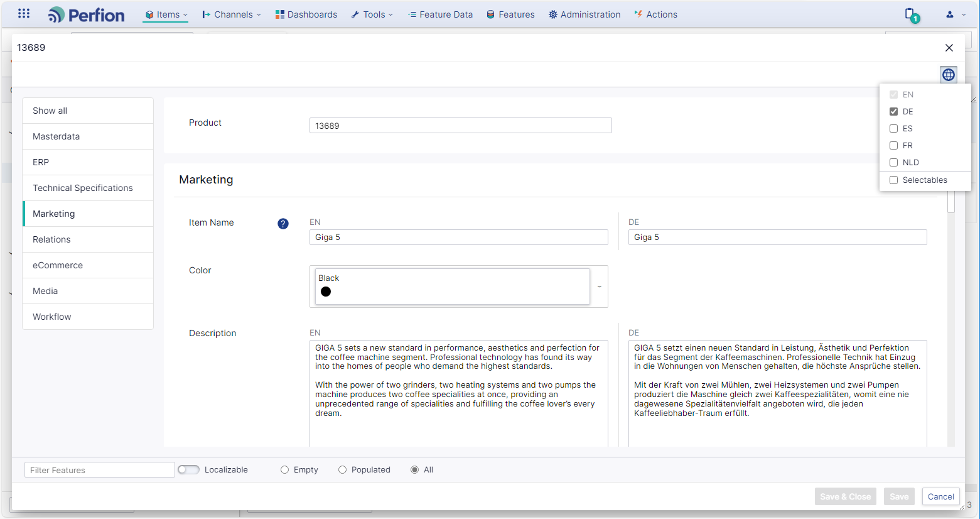Image resolution: width=980 pixels, height=519 pixels.
Task: Click the Cancel button
Action: pos(941,496)
